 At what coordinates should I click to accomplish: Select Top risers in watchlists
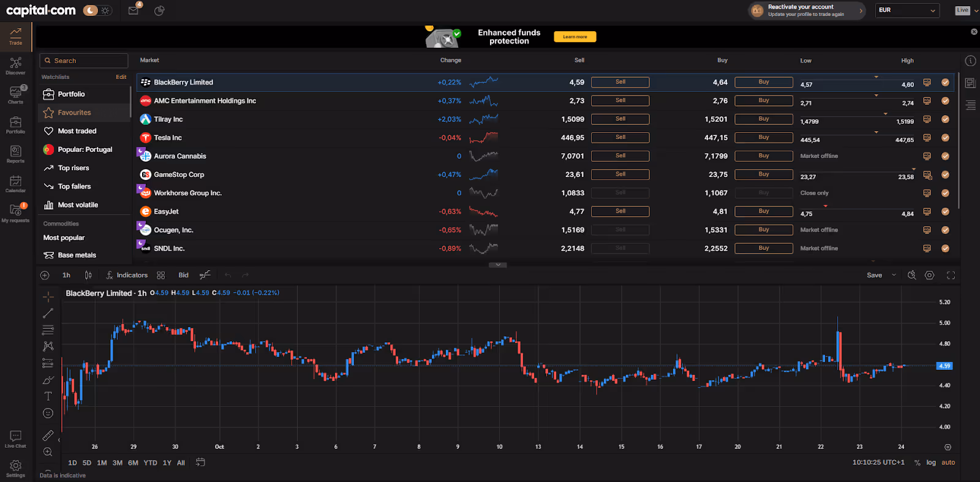point(73,168)
